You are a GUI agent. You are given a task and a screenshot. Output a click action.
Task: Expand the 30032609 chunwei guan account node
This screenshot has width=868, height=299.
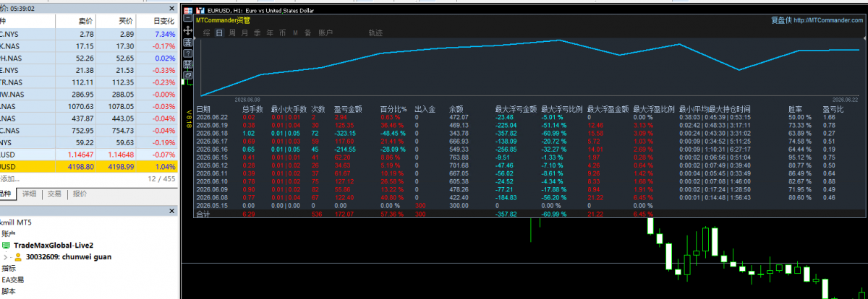(6, 256)
